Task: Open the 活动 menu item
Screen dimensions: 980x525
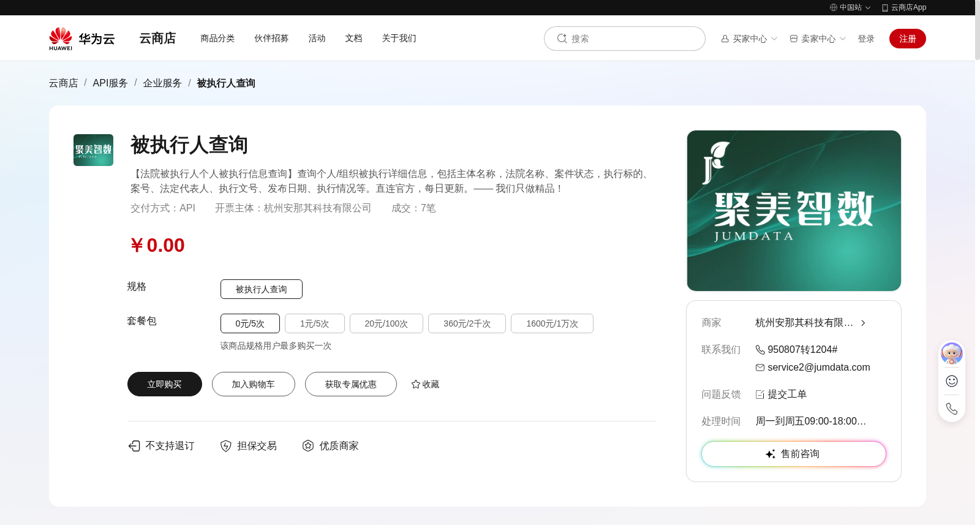Action: 317,38
